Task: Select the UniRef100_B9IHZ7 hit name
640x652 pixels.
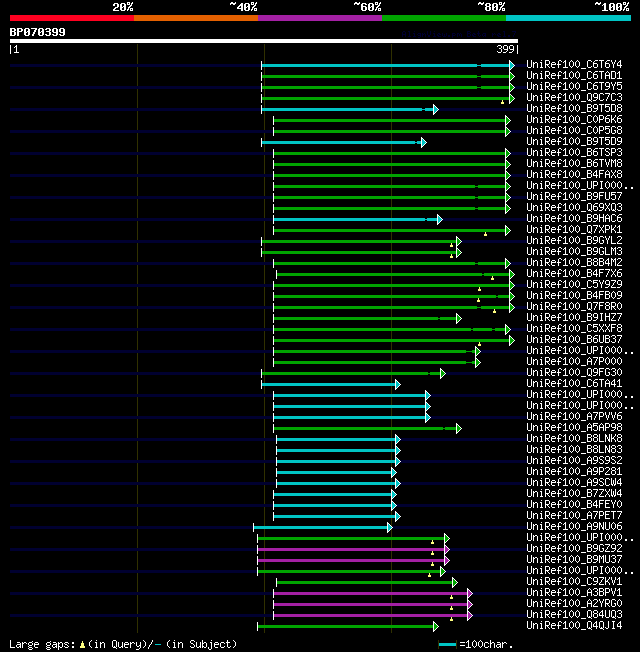Action: coord(574,317)
